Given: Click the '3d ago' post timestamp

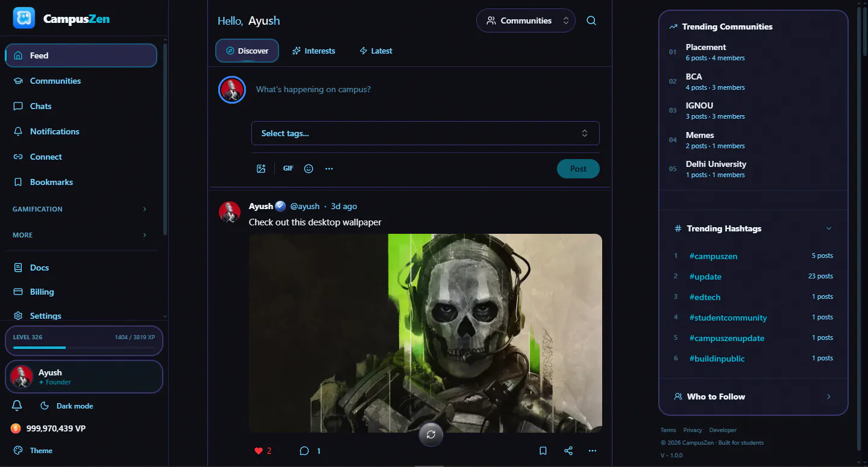Looking at the screenshot, I should tap(344, 206).
